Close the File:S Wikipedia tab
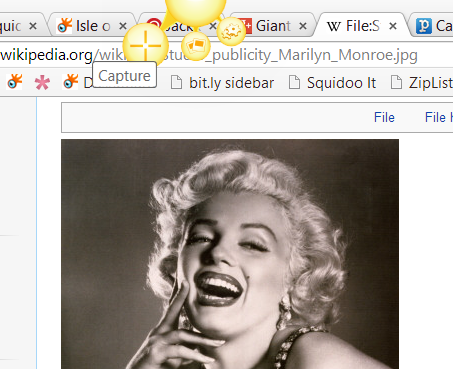The image size is (453, 369). tap(393, 26)
